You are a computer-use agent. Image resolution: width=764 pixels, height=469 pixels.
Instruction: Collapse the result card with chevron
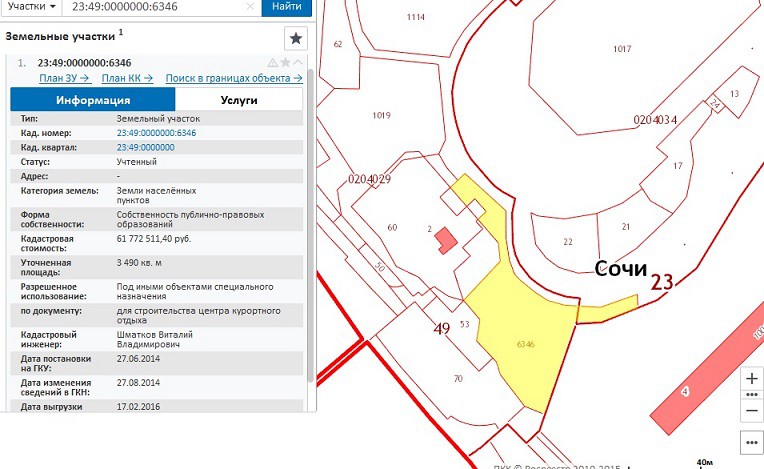tap(297, 62)
